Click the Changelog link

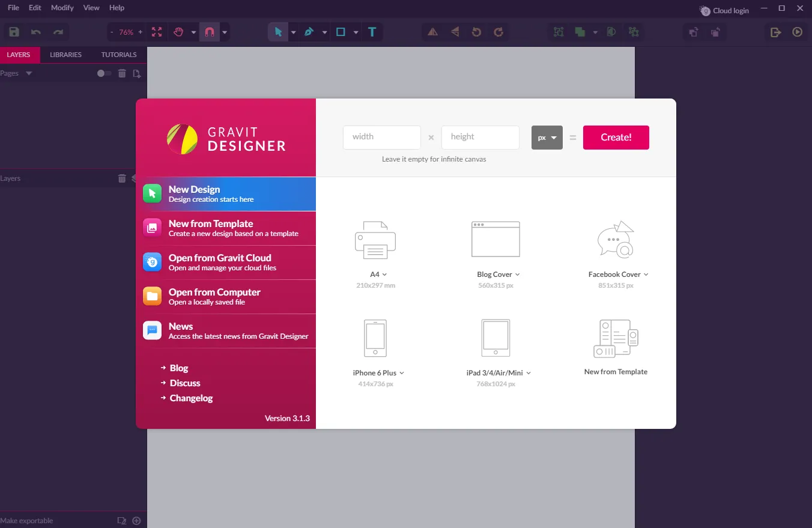coord(191,398)
